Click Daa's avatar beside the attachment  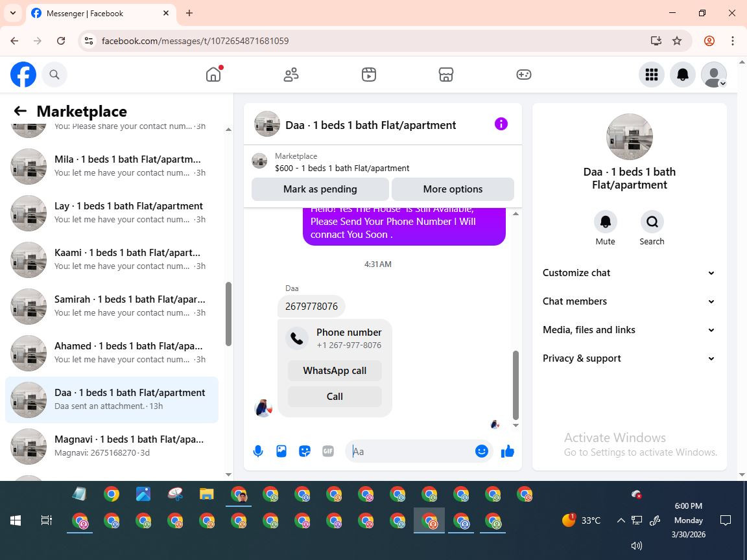(x=263, y=408)
